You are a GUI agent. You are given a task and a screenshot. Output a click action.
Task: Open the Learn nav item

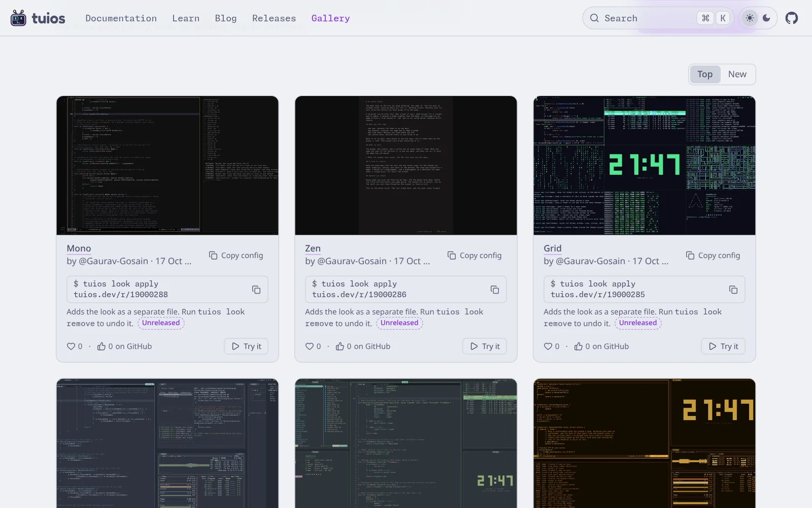[x=186, y=18]
